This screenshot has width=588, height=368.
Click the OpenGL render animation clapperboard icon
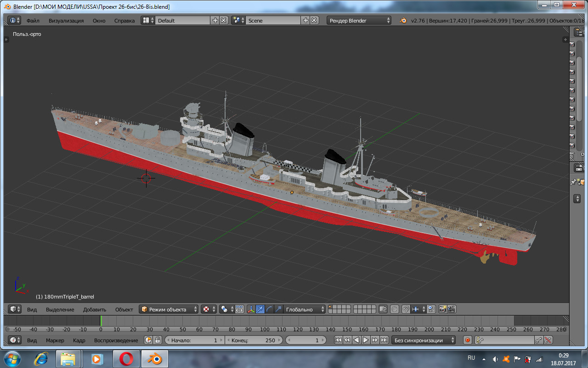click(452, 310)
